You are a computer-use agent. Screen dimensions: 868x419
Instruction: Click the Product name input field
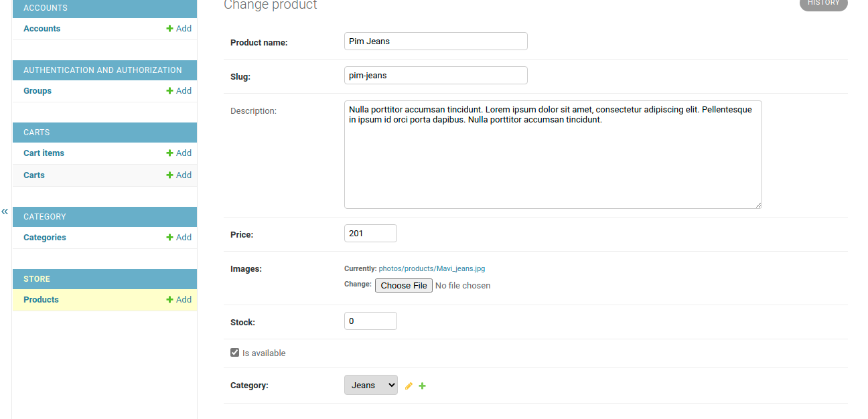pos(435,41)
